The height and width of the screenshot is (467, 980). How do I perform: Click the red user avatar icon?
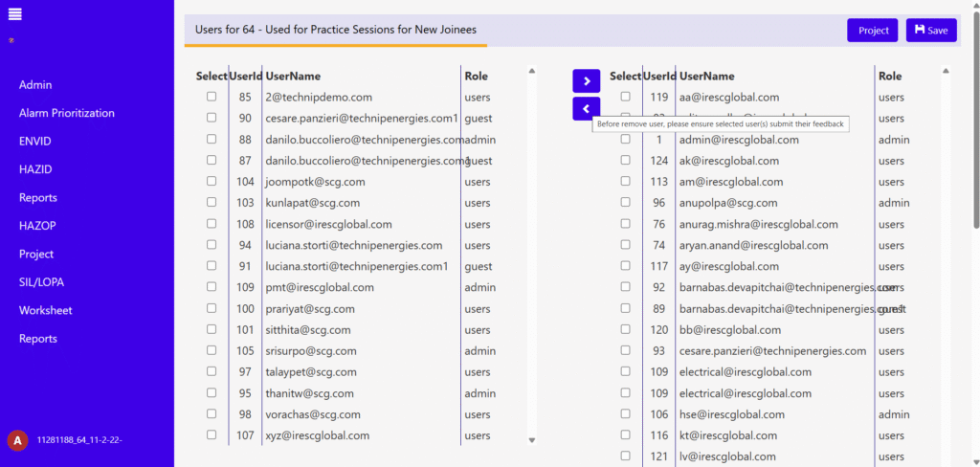[x=16, y=440]
